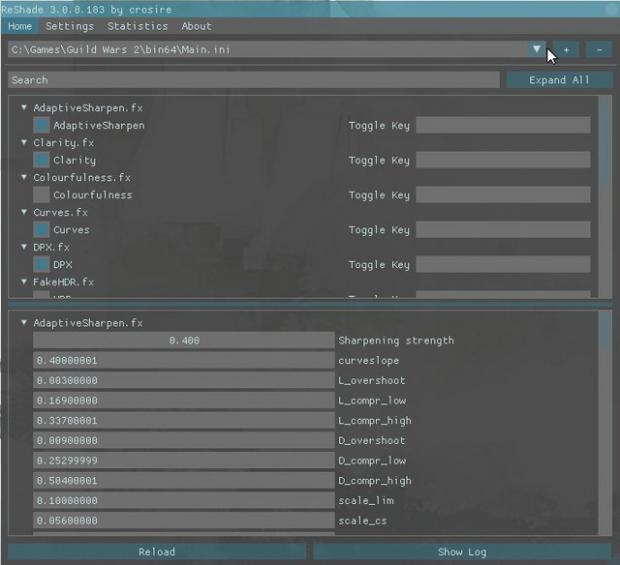Disable the Clarity effect checkbox
The image size is (620, 565).
pos(42,160)
